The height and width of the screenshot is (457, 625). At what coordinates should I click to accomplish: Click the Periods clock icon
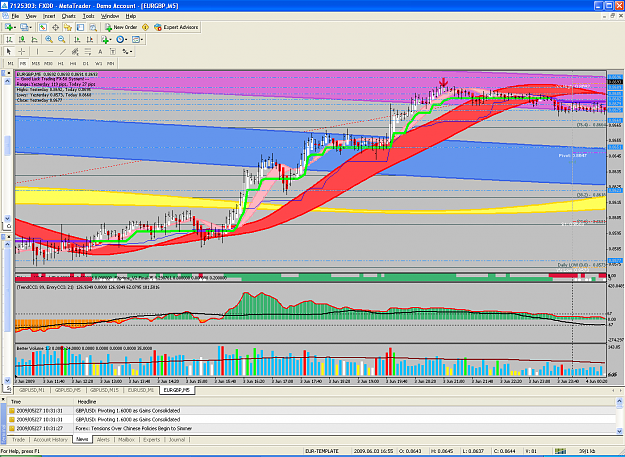[x=120, y=39]
